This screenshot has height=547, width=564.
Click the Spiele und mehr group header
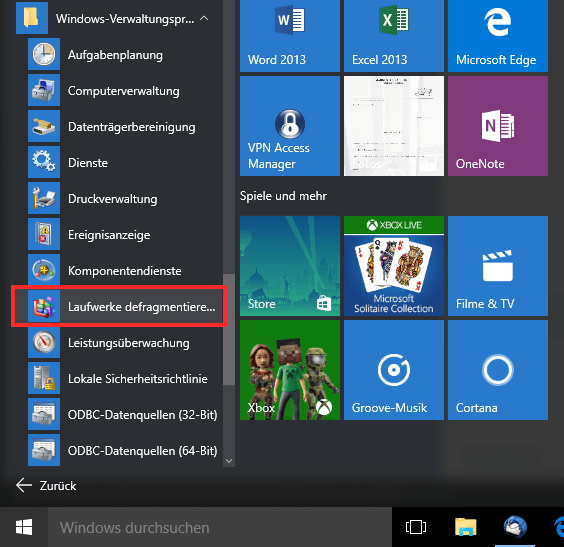[x=283, y=196]
